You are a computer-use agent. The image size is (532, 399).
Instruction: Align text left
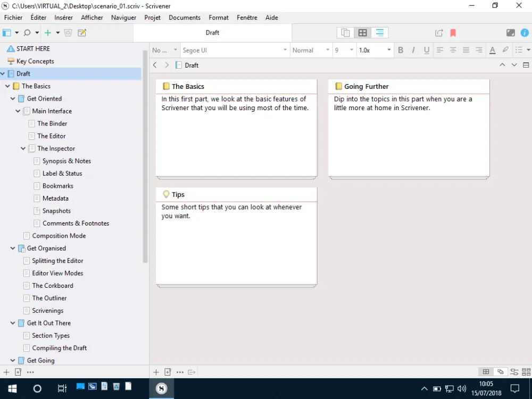tap(440, 50)
